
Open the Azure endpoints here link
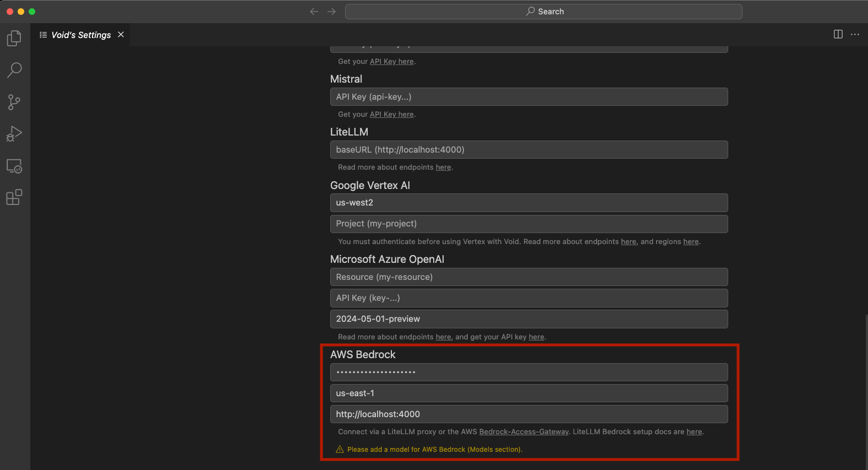[x=444, y=337]
